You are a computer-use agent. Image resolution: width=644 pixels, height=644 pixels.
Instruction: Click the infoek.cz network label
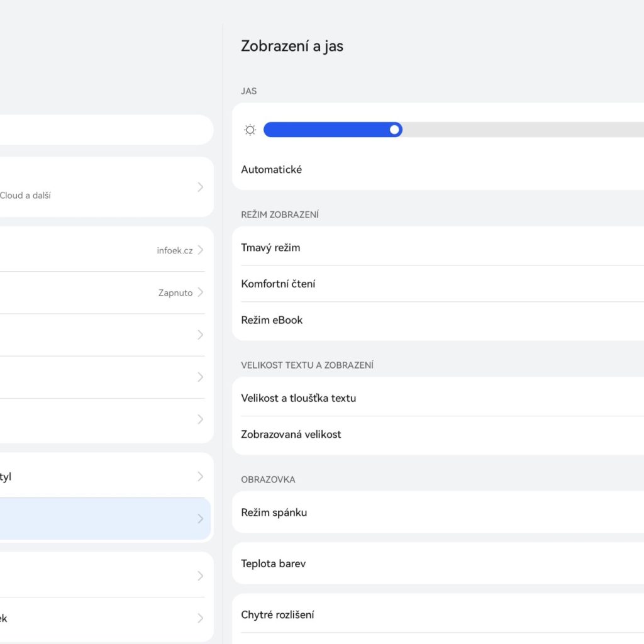174,250
